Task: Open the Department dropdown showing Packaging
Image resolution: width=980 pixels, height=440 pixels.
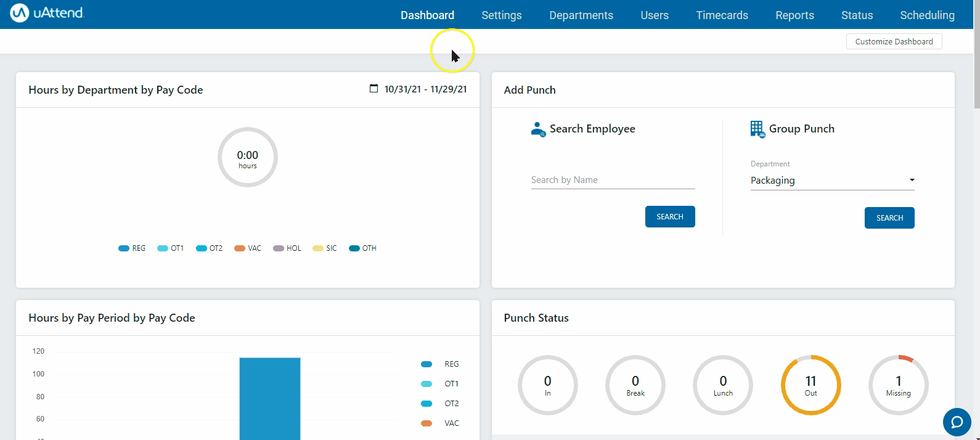Action: point(832,181)
